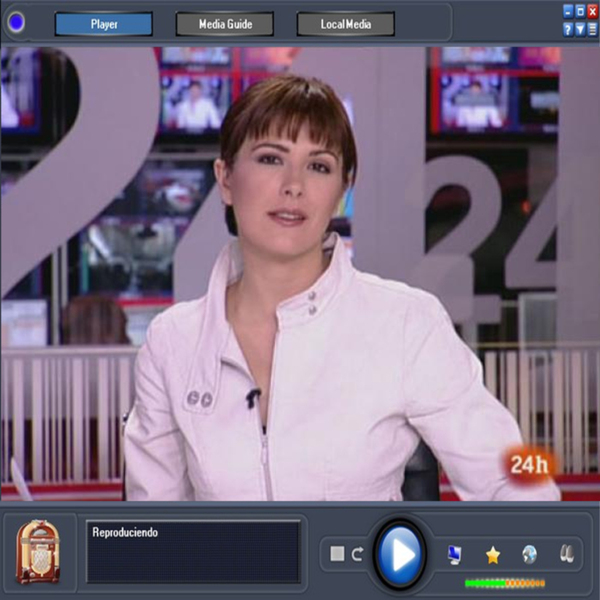Switch to the Player tab

(x=104, y=24)
